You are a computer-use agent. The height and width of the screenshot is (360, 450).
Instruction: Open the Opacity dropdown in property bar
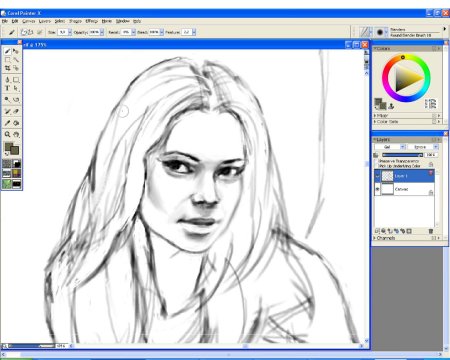(102, 32)
